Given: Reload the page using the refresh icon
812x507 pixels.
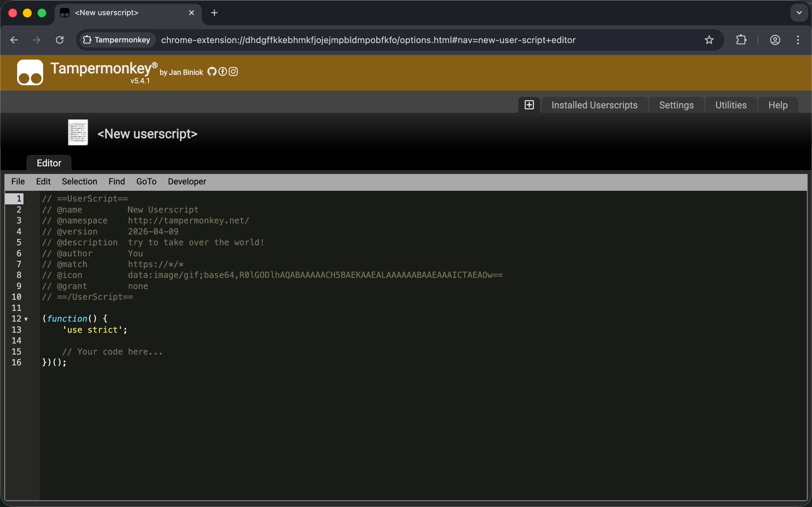Looking at the screenshot, I should 60,40.
